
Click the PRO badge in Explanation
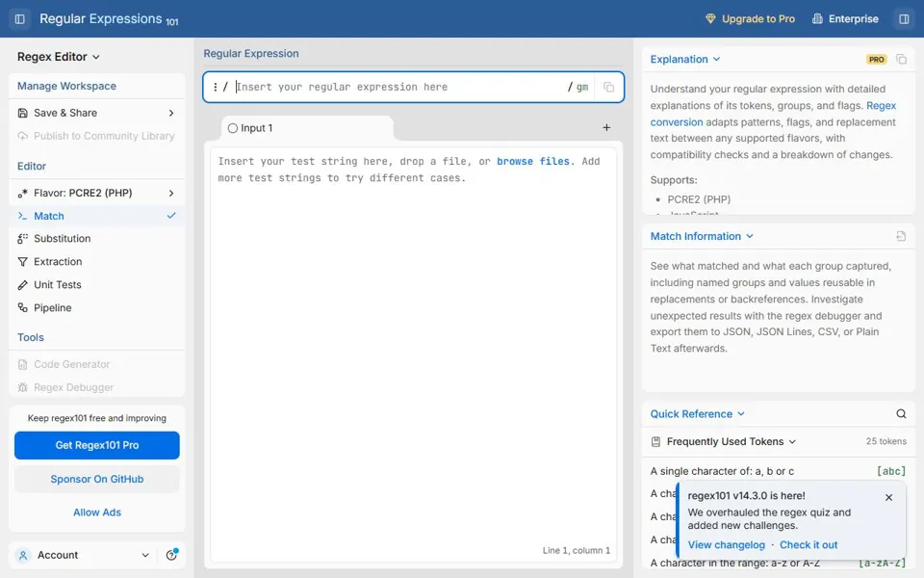[x=876, y=59]
